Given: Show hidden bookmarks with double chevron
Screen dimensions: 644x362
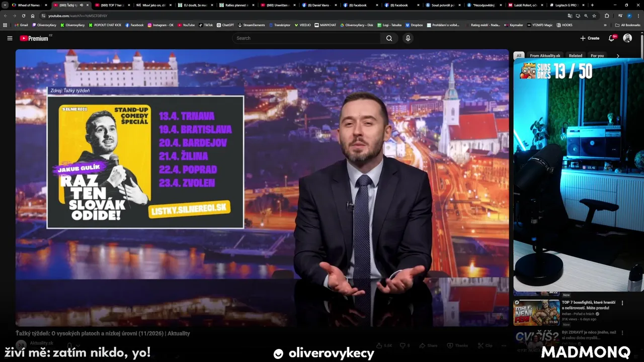Looking at the screenshot, I should (x=605, y=25).
